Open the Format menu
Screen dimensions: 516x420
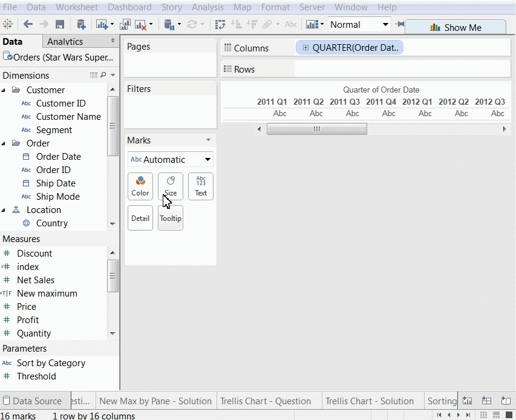coord(275,7)
